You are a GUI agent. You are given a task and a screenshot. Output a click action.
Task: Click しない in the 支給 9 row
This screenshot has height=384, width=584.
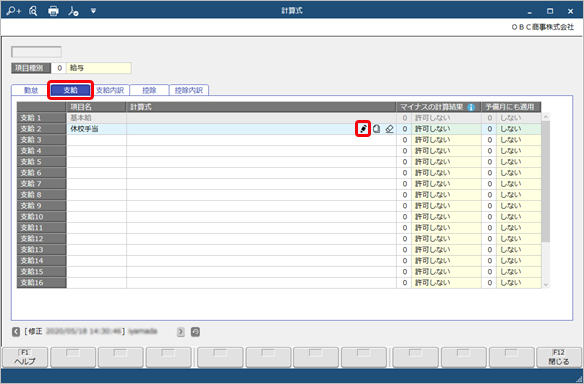tap(518, 206)
